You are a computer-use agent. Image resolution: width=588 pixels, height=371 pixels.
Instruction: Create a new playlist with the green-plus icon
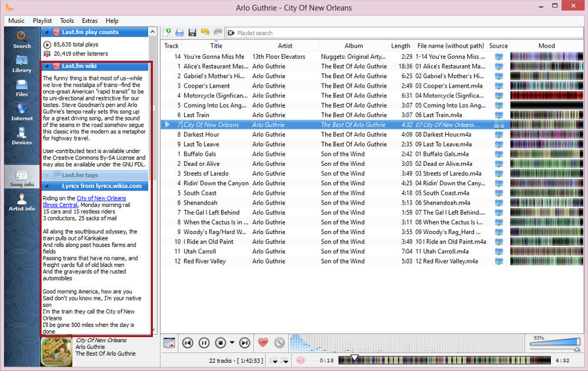[x=167, y=33]
